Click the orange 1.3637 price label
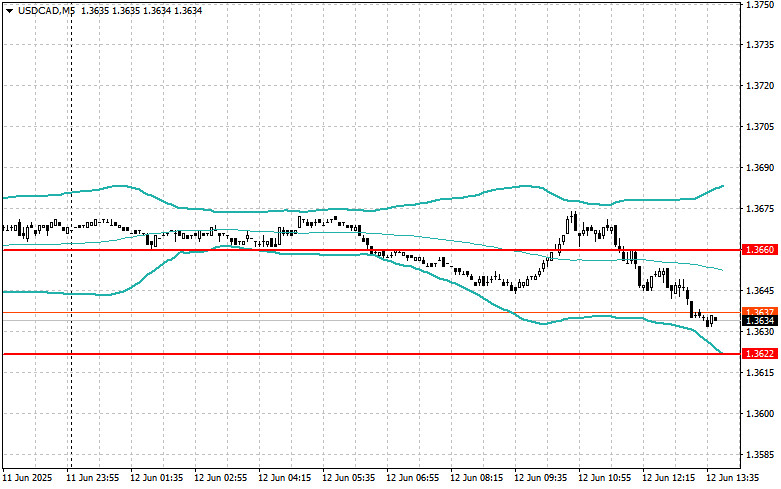This screenshot has width=781, height=489. (x=760, y=312)
